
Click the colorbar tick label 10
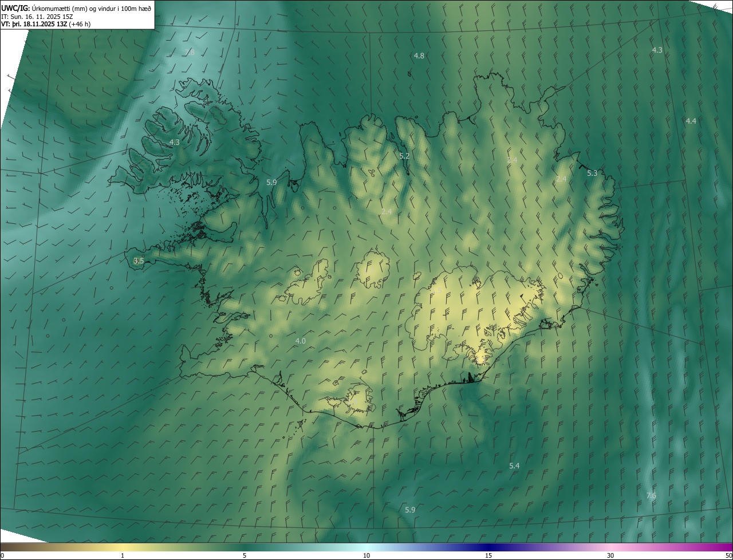366,555
